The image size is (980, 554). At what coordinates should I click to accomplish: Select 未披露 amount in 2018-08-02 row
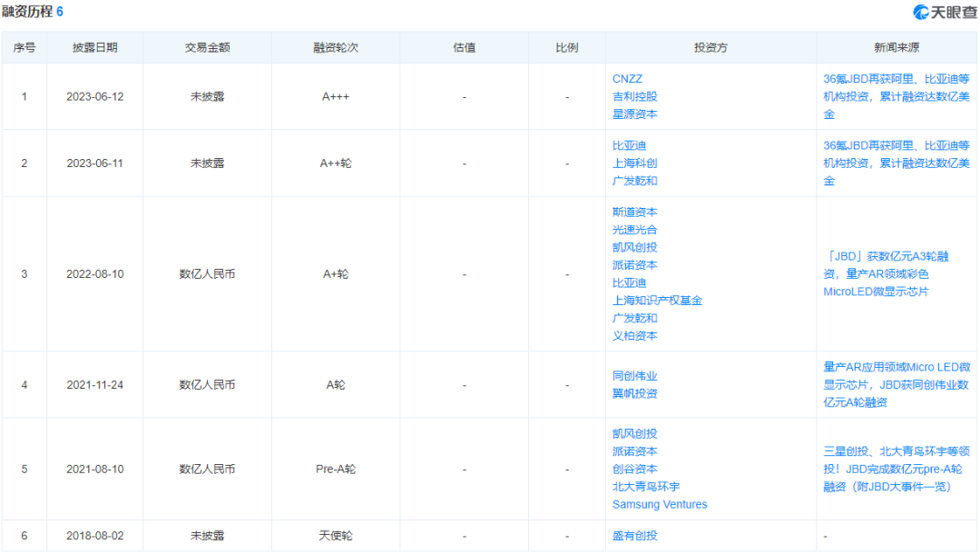[x=208, y=536]
